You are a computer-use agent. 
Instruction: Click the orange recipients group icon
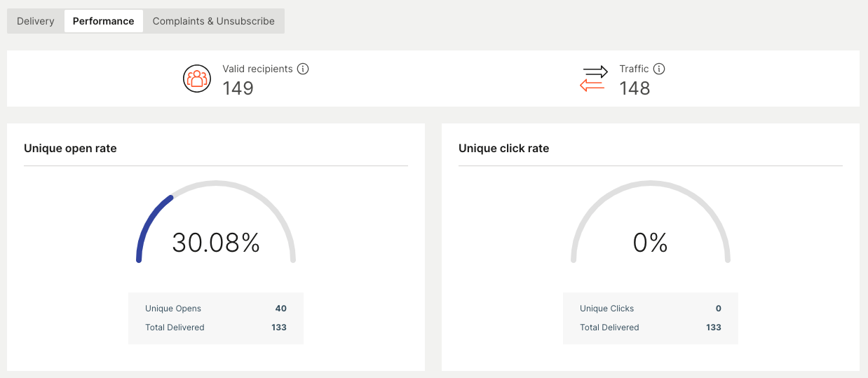(x=197, y=79)
